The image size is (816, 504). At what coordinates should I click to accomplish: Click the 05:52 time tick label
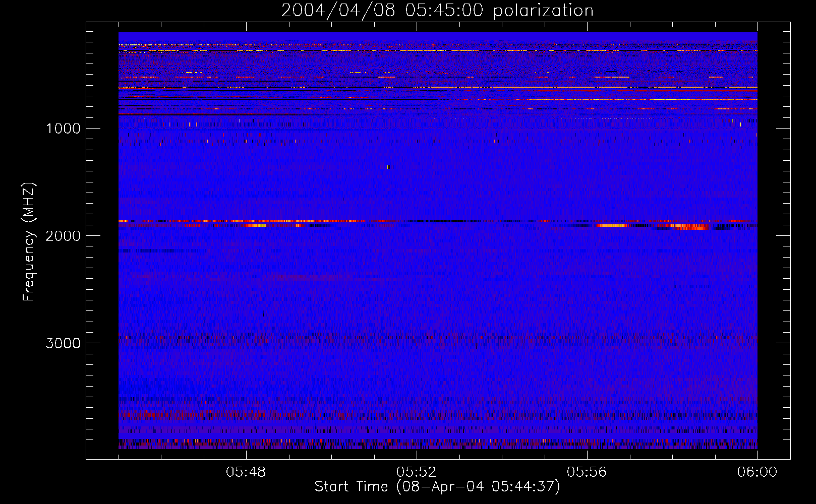coord(417,472)
